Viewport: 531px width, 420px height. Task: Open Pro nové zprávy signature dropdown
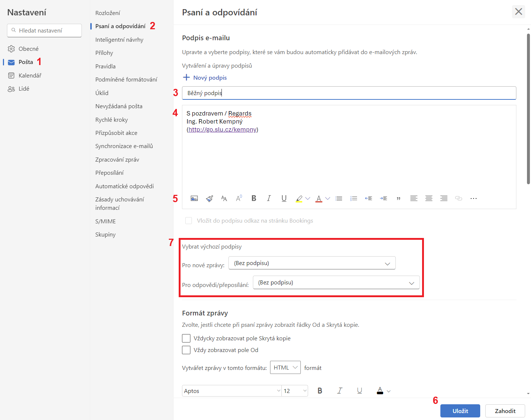pos(312,263)
